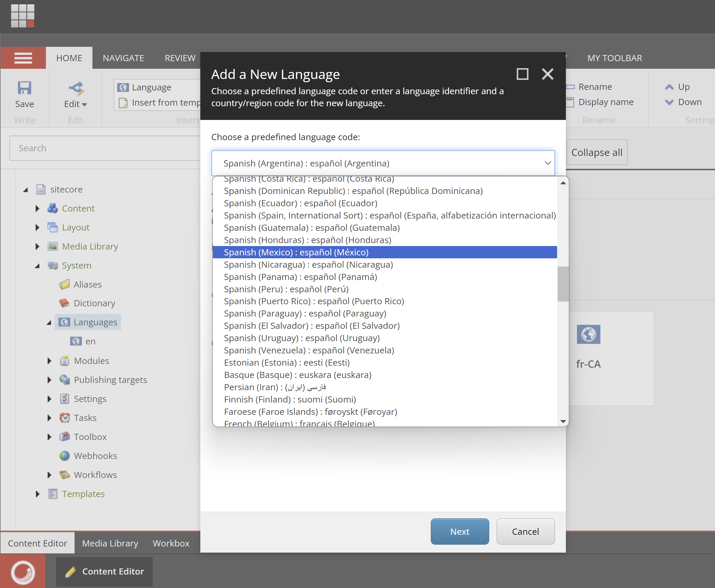Click the REVIEW menu tab

[180, 58]
